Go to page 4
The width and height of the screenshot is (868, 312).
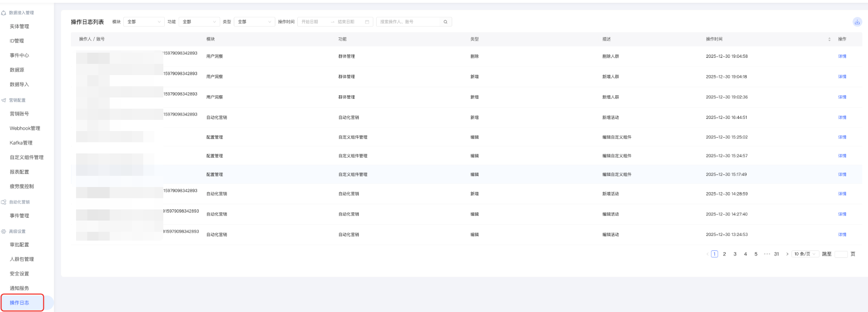pos(745,254)
